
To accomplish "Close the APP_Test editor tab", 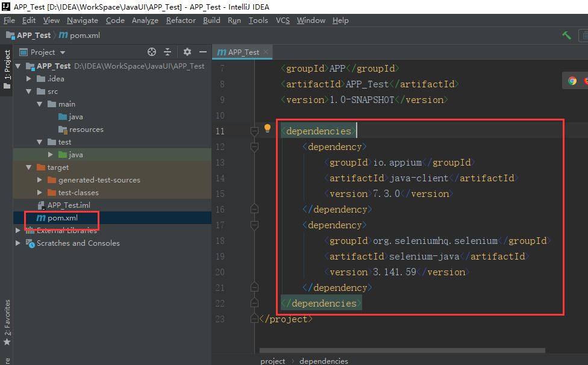I will [266, 52].
